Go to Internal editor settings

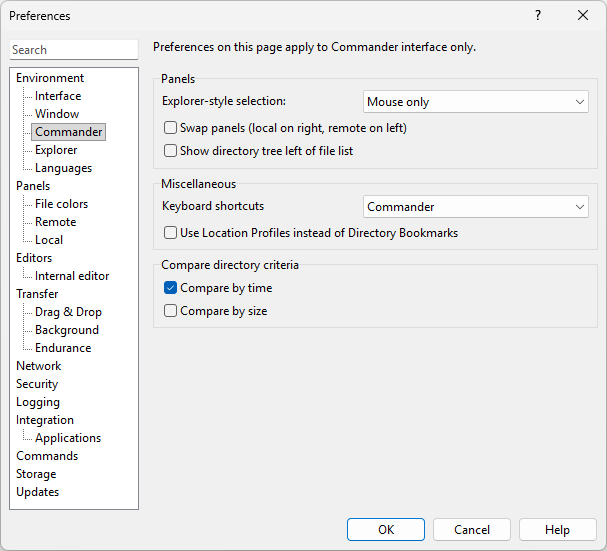tap(72, 276)
